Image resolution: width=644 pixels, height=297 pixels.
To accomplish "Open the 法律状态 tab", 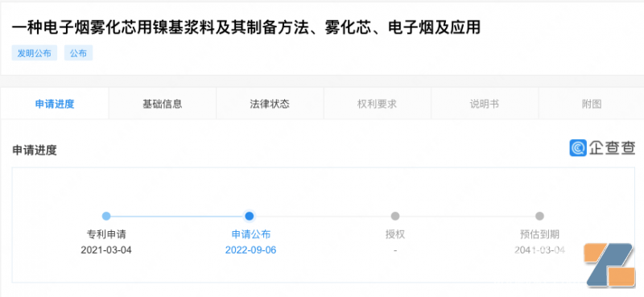I will [x=270, y=104].
